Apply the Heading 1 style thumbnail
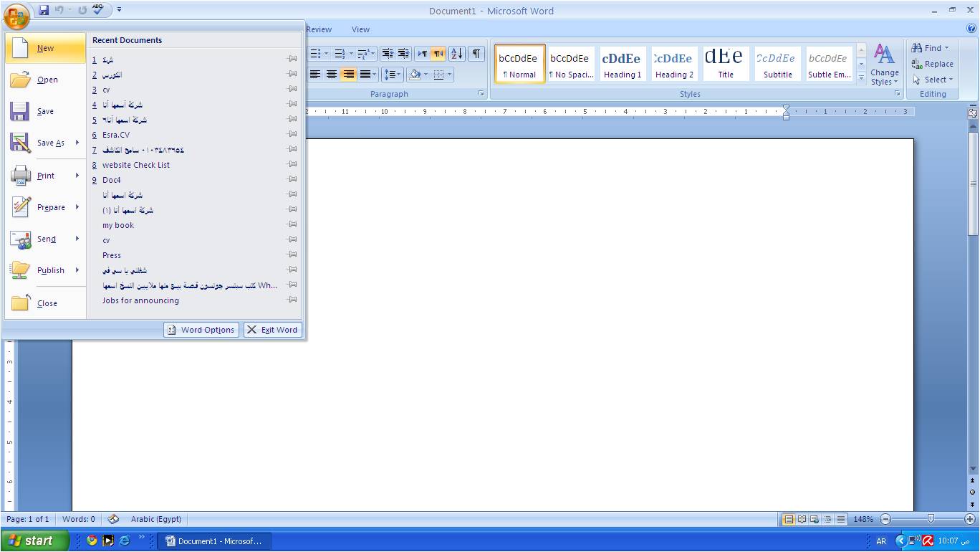 pyautogui.click(x=622, y=65)
